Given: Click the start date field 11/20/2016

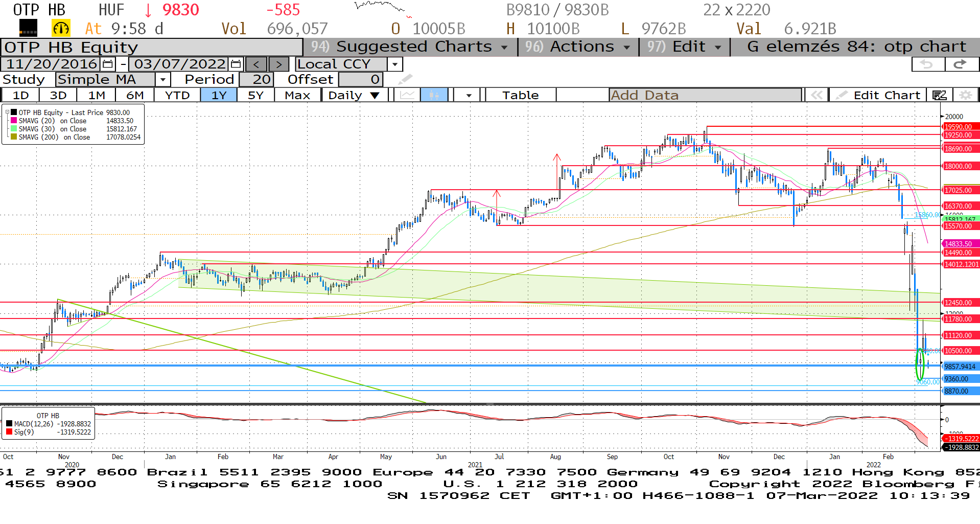Looking at the screenshot, I should click(51, 64).
